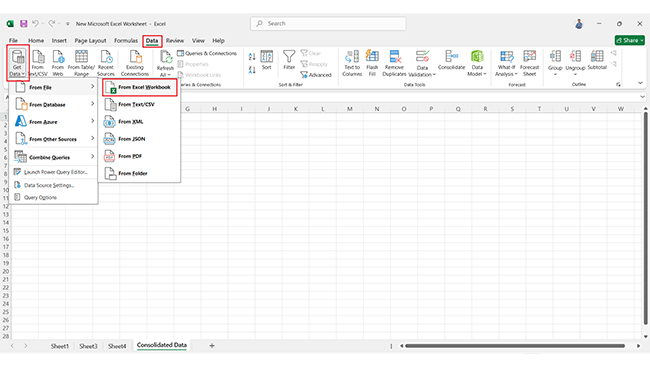Collapse the ribbon with chevron arrow
This screenshot has height=367, width=650.
(640, 83)
